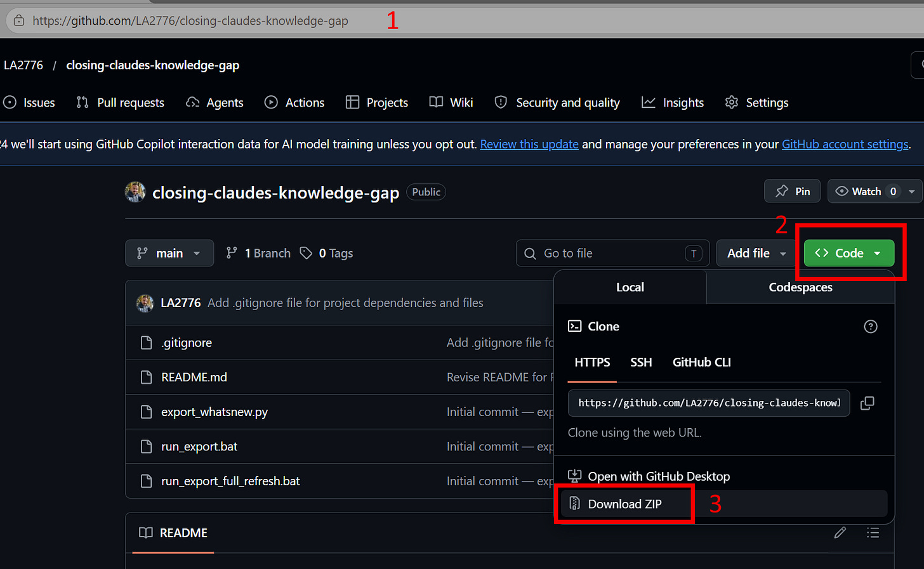This screenshot has height=569, width=924.
Task: Follow the 'Review this update' link
Action: 529,145
